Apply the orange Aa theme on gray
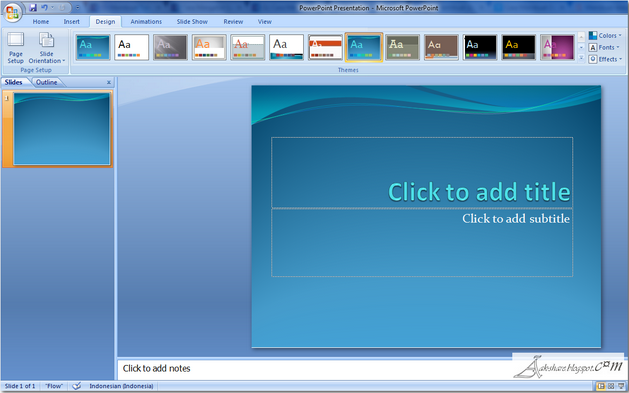This screenshot has width=629, height=393. [x=209, y=47]
